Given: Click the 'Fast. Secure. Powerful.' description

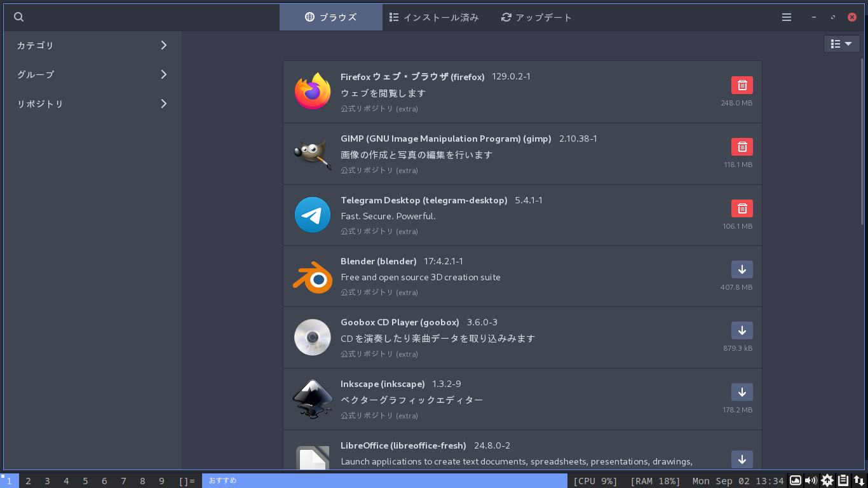Looking at the screenshot, I should (x=388, y=216).
